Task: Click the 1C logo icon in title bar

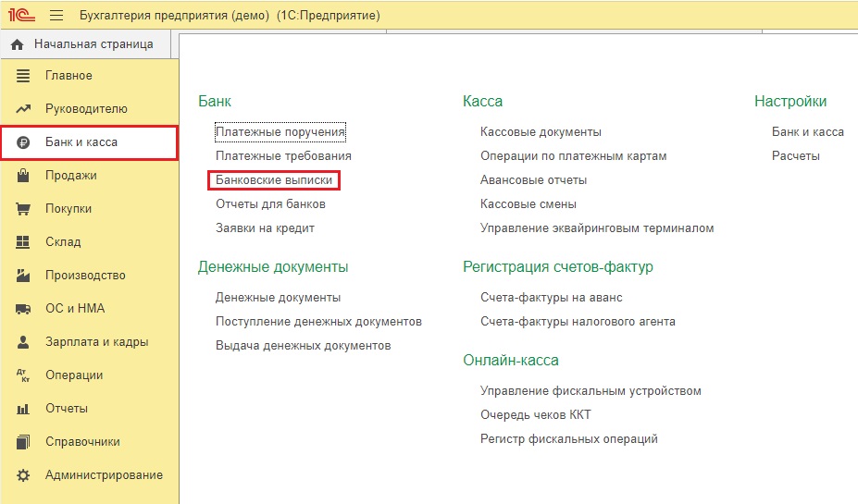Action: click(21, 16)
